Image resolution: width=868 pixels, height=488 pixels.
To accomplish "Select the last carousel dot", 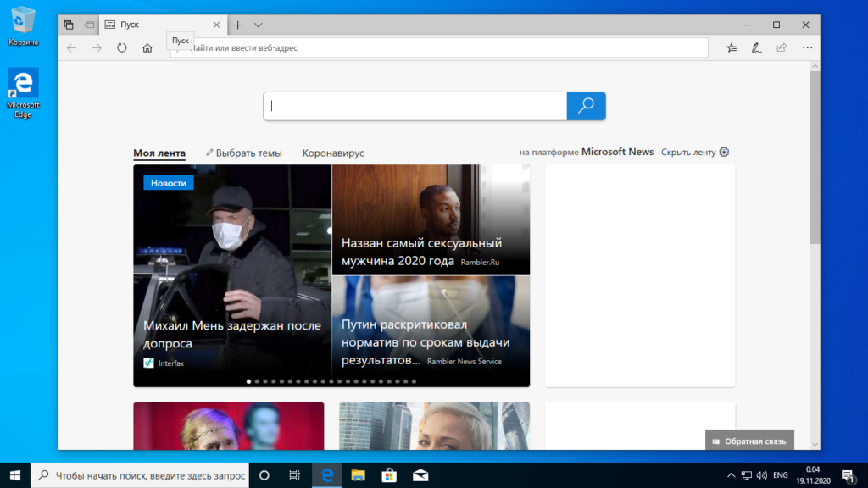I will coord(414,381).
